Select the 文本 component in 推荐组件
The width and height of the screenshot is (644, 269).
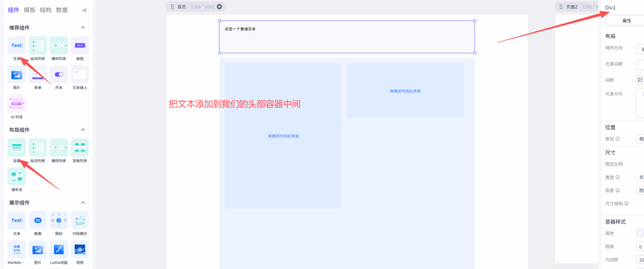(x=17, y=45)
